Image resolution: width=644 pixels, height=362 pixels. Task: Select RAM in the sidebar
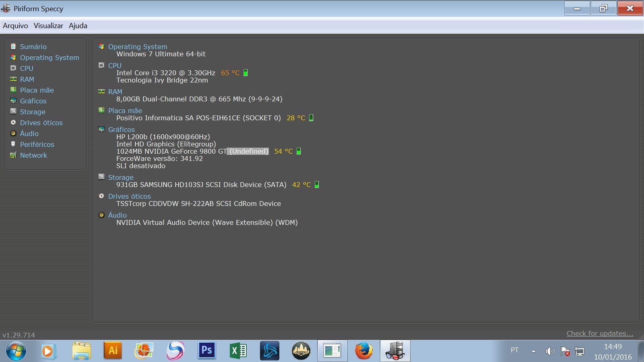click(27, 79)
